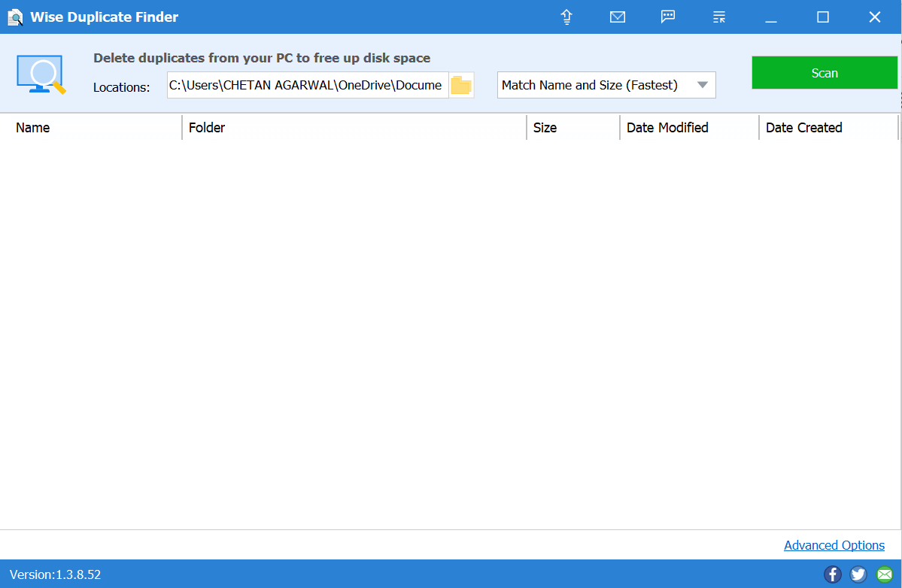Click the green mail icon at bottom right

click(883, 574)
